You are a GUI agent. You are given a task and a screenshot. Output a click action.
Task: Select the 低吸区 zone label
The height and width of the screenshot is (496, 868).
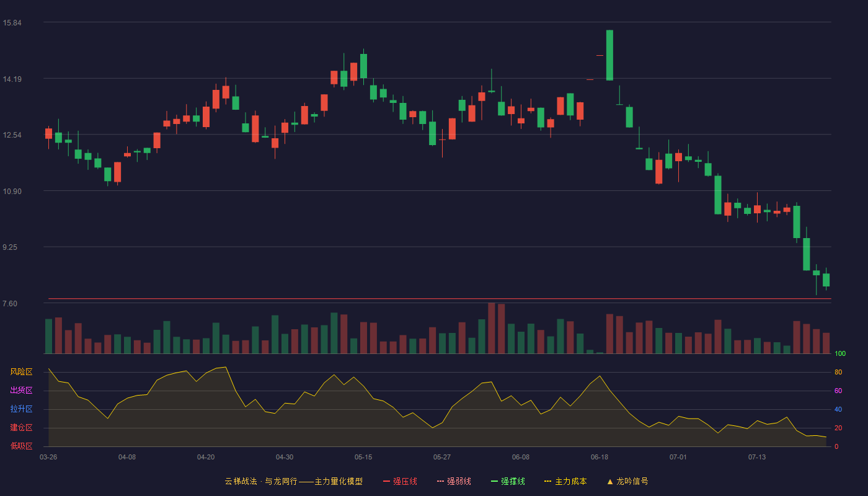click(21, 446)
